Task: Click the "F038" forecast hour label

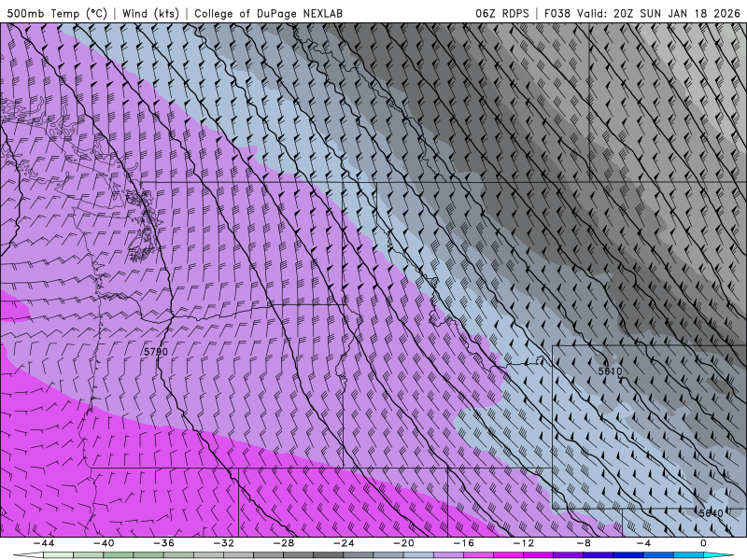Action: [557, 13]
